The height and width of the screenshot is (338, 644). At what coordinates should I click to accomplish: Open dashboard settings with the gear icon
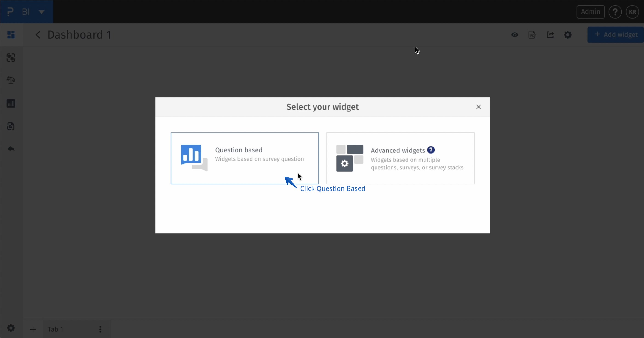point(568,35)
